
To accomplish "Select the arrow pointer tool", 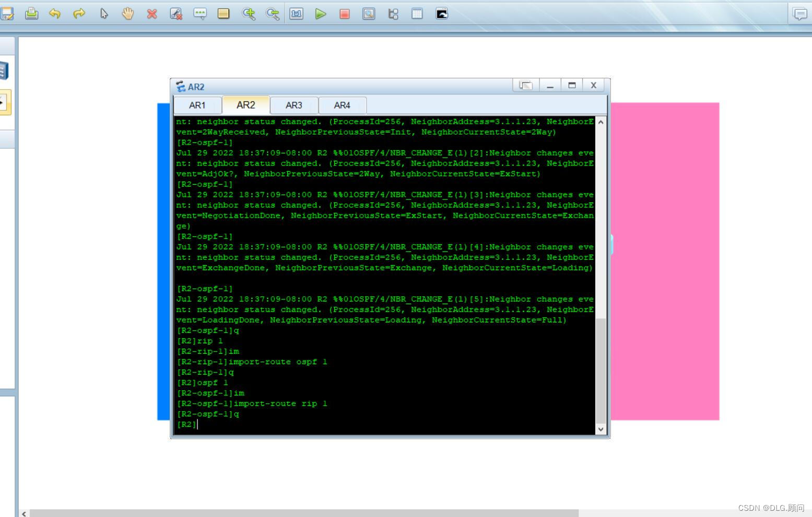I will pos(104,14).
